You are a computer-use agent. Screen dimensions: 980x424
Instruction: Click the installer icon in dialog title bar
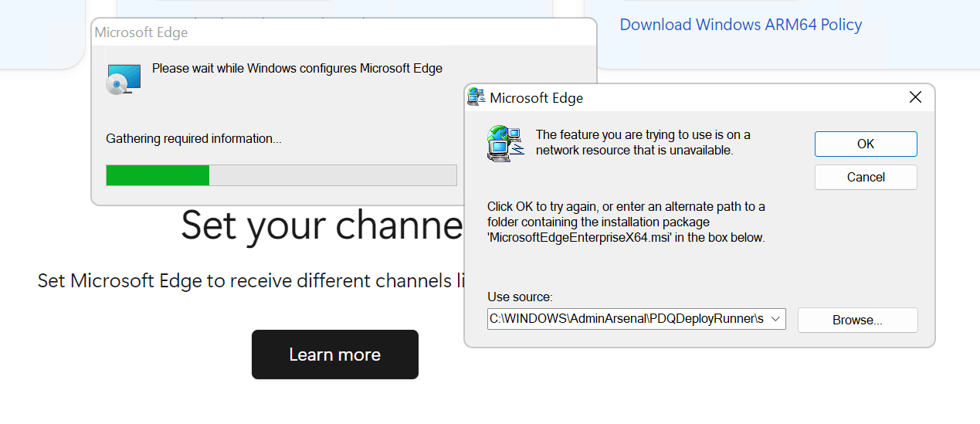(x=476, y=97)
